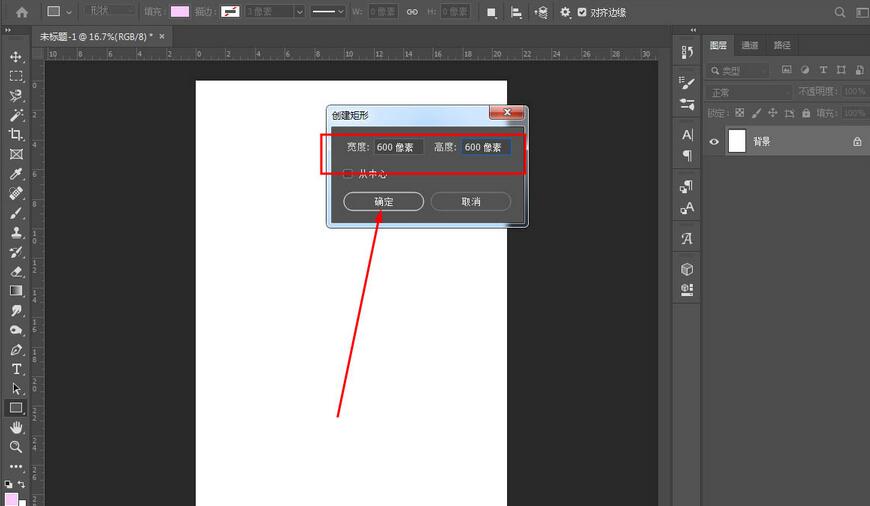Select the Pen tool
Viewport: 870px width, 506px height.
click(x=16, y=350)
